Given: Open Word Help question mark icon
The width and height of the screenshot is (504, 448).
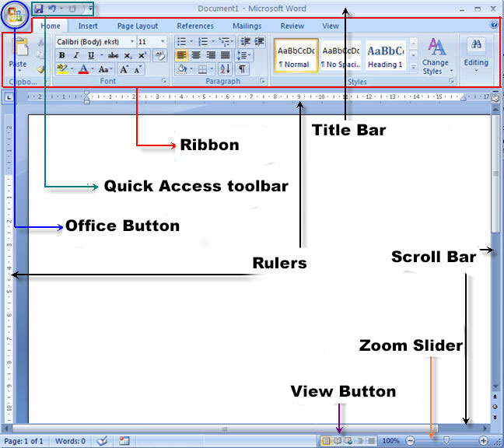Looking at the screenshot, I should click(x=495, y=25).
